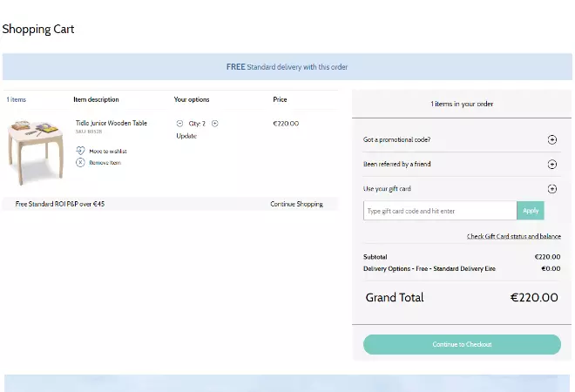Collapse the gift card section arrow
The height and width of the screenshot is (392, 575).
(551, 188)
